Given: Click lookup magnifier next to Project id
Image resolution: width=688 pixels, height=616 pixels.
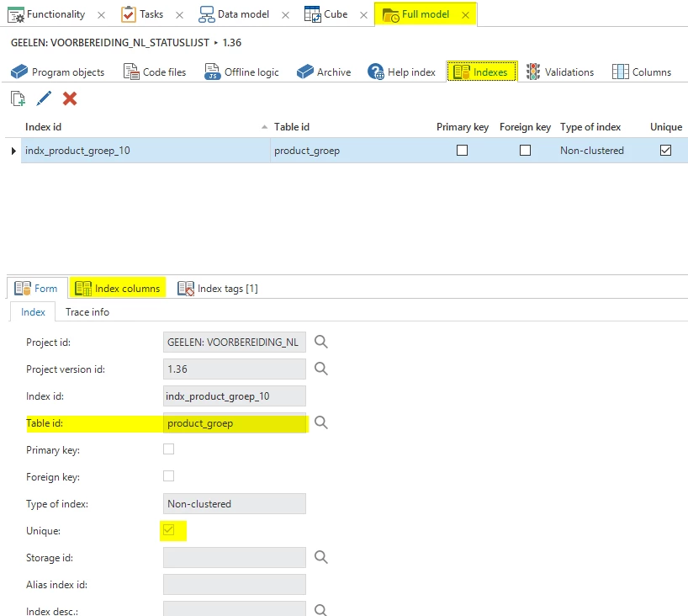Looking at the screenshot, I should (321, 342).
